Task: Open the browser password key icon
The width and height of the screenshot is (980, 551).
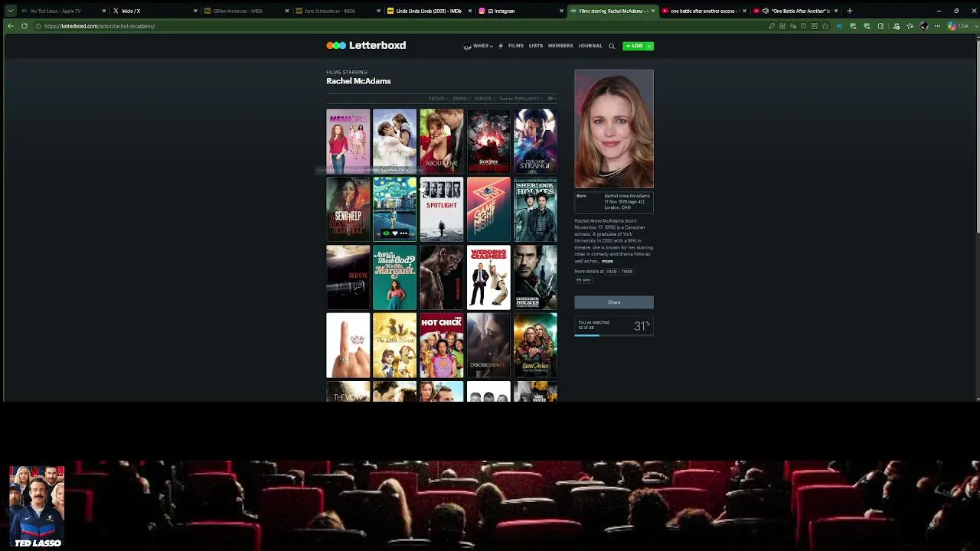Action: pyautogui.click(x=772, y=26)
